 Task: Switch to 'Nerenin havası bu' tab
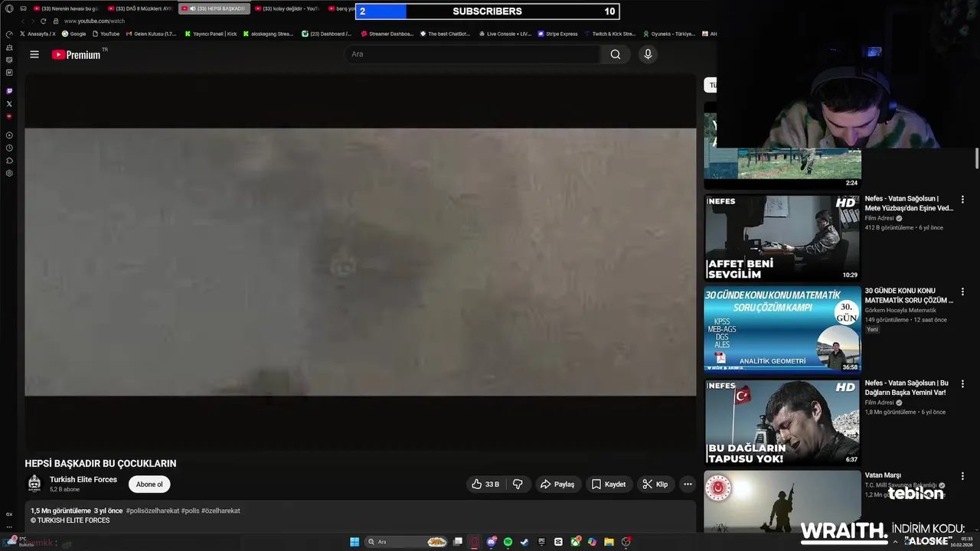pyautogui.click(x=67, y=8)
